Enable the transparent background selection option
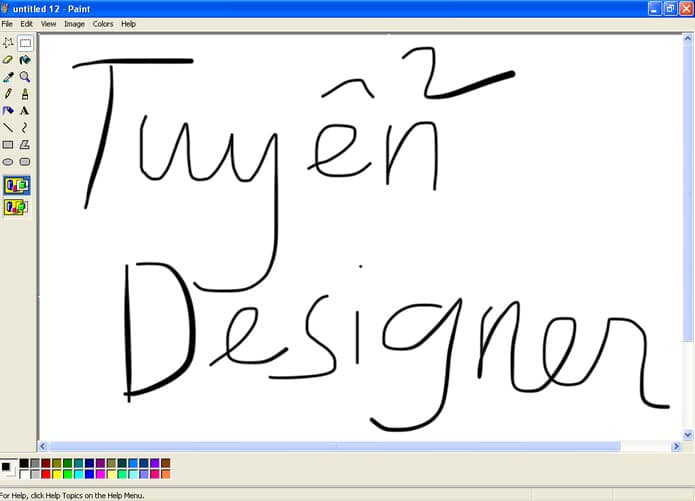 tap(17, 207)
